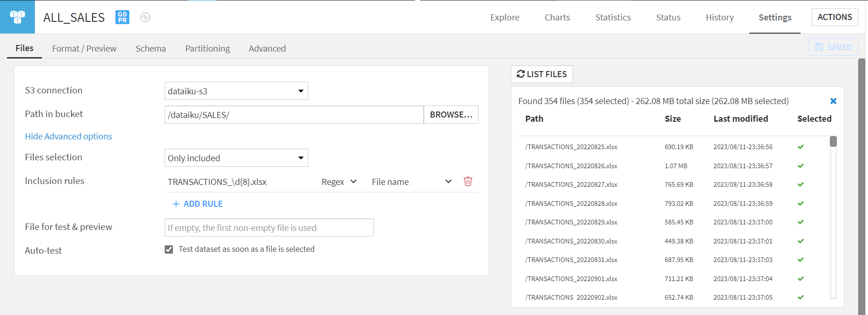
Task: Click the Selected column header
Action: [x=814, y=119]
